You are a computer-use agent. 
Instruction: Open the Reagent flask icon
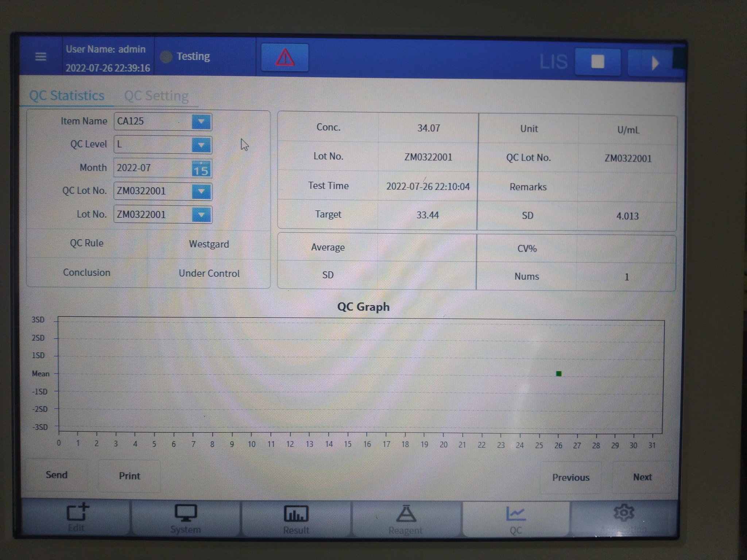tap(406, 514)
